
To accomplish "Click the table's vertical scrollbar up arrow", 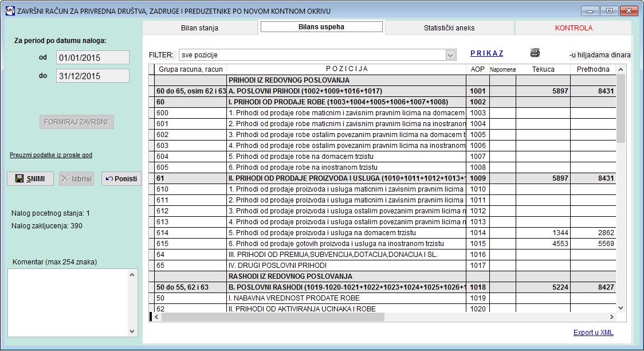I will (621, 69).
